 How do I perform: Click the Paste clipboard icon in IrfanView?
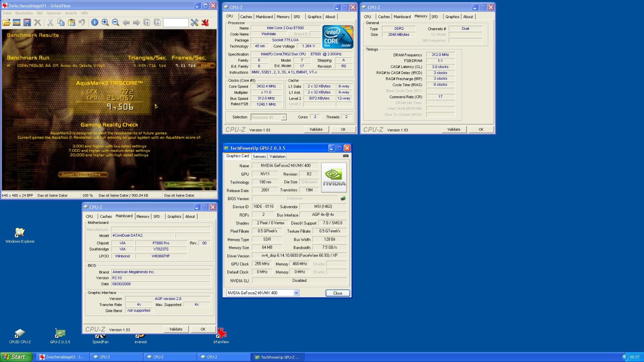pyautogui.click(x=71, y=23)
